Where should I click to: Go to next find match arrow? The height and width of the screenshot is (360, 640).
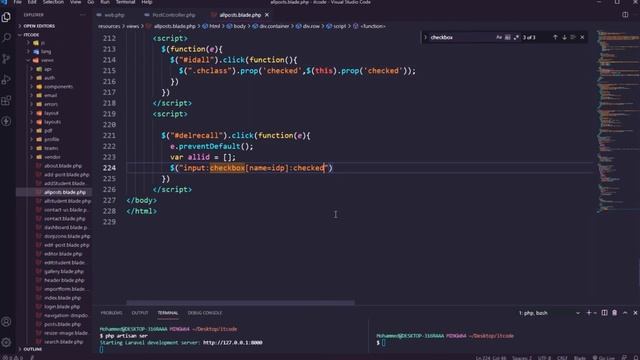coord(564,37)
